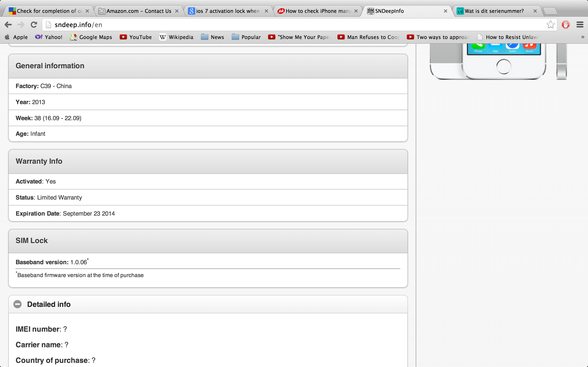Screen dimensions: 588x367
Task: Bookmark this page with the star
Action: click(550, 25)
